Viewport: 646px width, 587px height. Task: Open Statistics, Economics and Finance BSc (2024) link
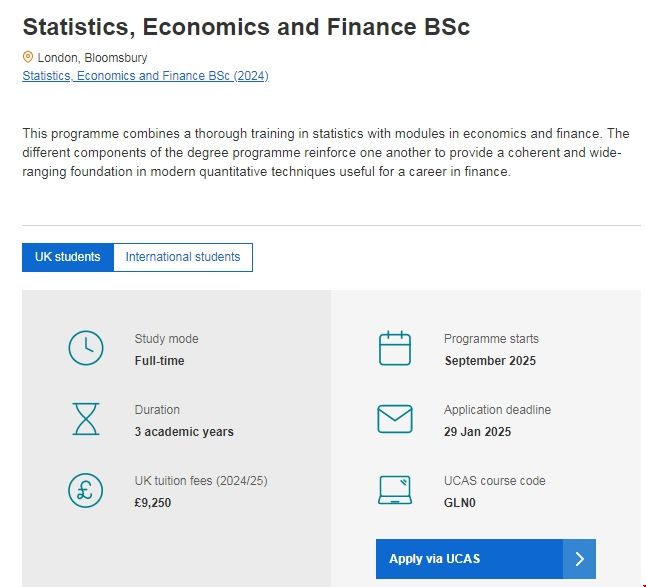(145, 75)
